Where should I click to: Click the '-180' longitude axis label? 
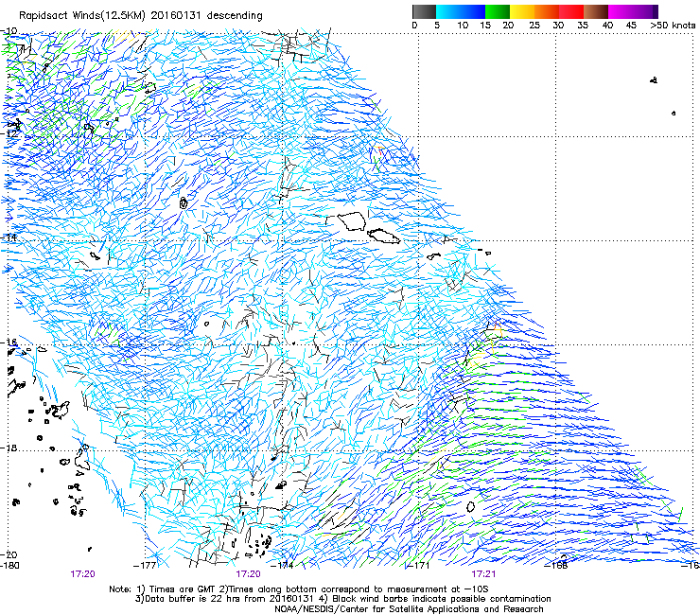pos(9,566)
